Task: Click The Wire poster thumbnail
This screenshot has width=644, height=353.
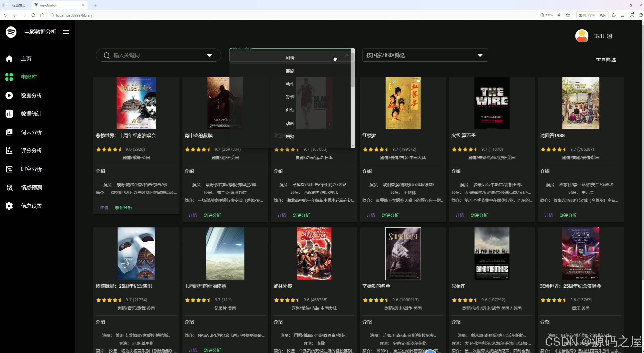Action: (x=491, y=103)
